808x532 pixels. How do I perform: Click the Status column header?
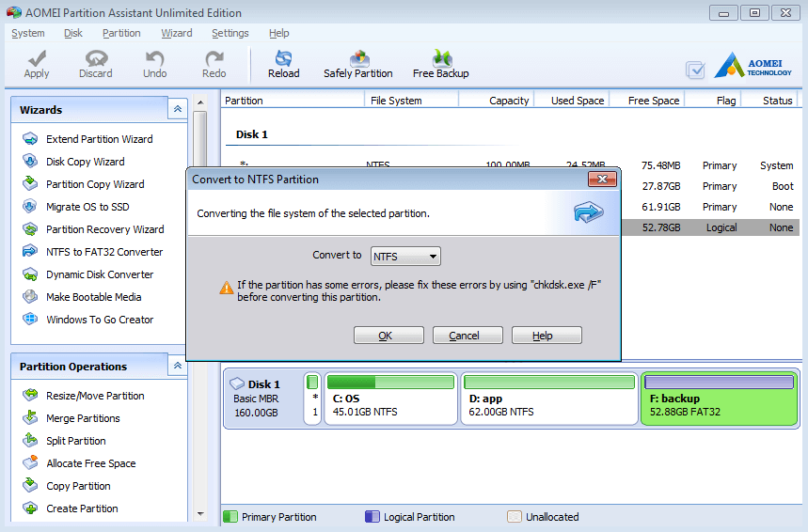pos(769,101)
